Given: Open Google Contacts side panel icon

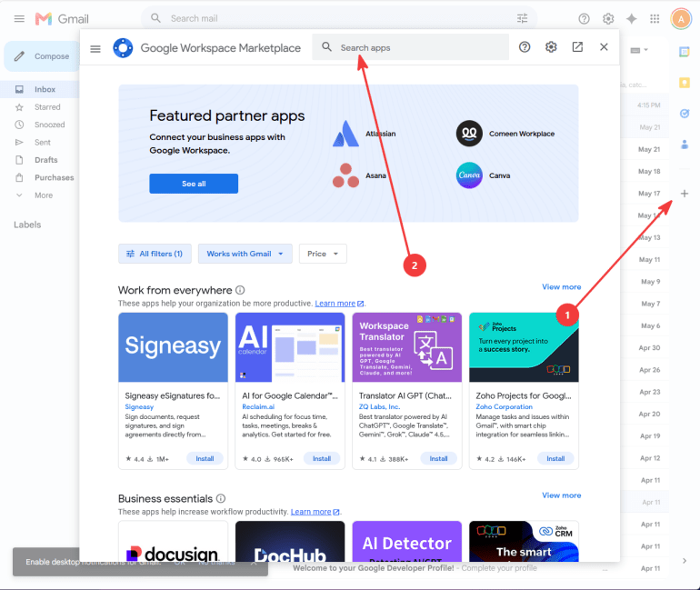Looking at the screenshot, I should [685, 145].
